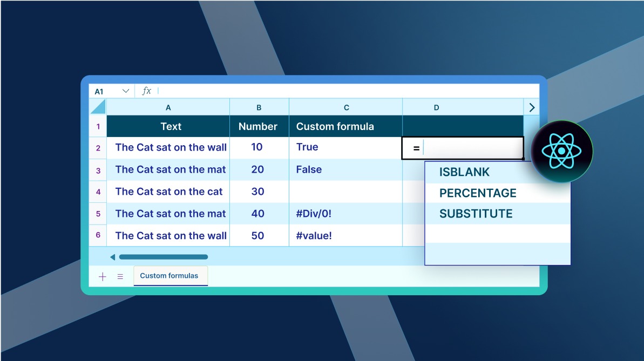Select the Custom formula header cell
Screen dimensions: 644x361
(345, 126)
